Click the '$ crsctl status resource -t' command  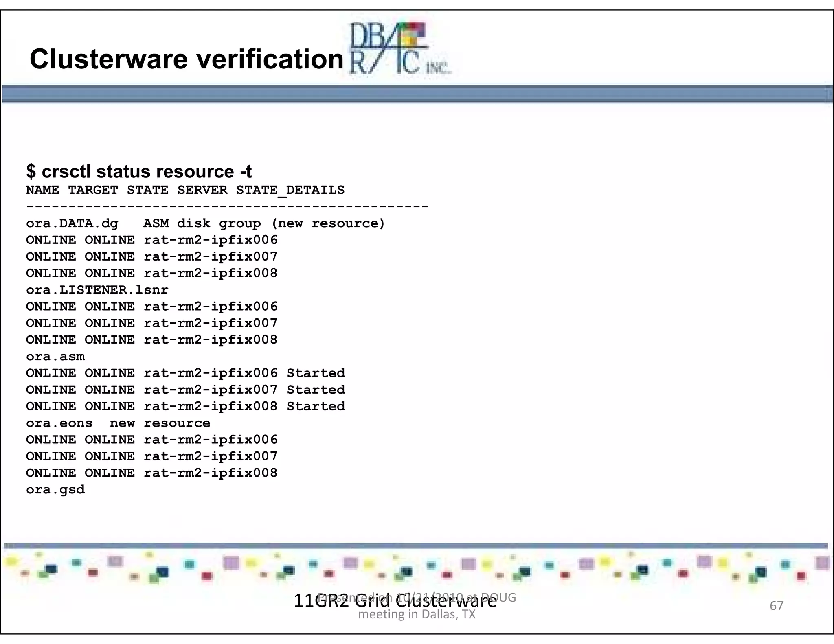point(139,171)
